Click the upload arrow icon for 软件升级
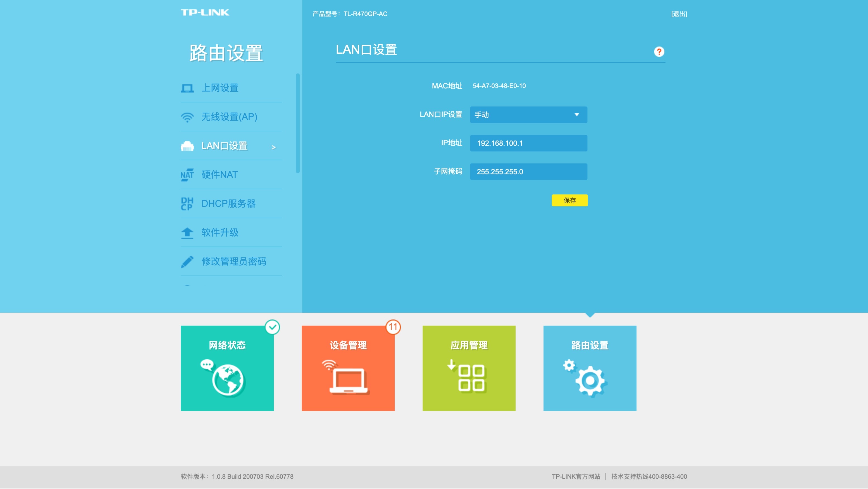The image size is (868, 489). (187, 233)
